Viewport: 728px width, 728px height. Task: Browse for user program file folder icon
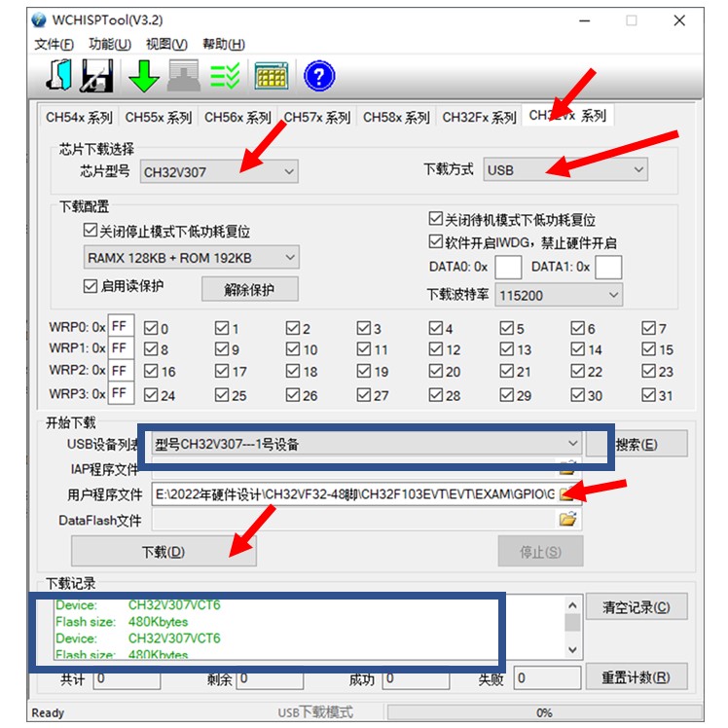[567, 494]
